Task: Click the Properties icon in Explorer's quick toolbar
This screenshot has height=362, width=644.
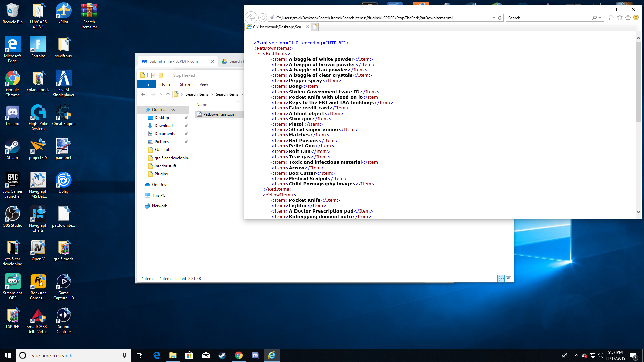Action: [x=153, y=75]
